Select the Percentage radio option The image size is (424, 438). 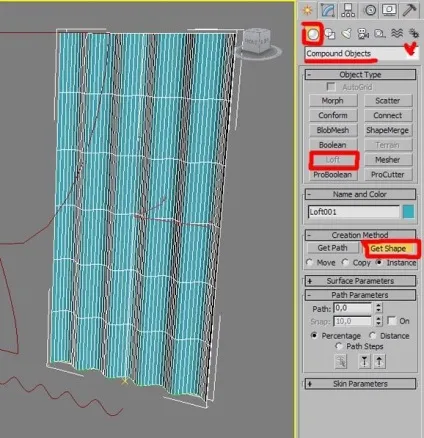point(314,335)
